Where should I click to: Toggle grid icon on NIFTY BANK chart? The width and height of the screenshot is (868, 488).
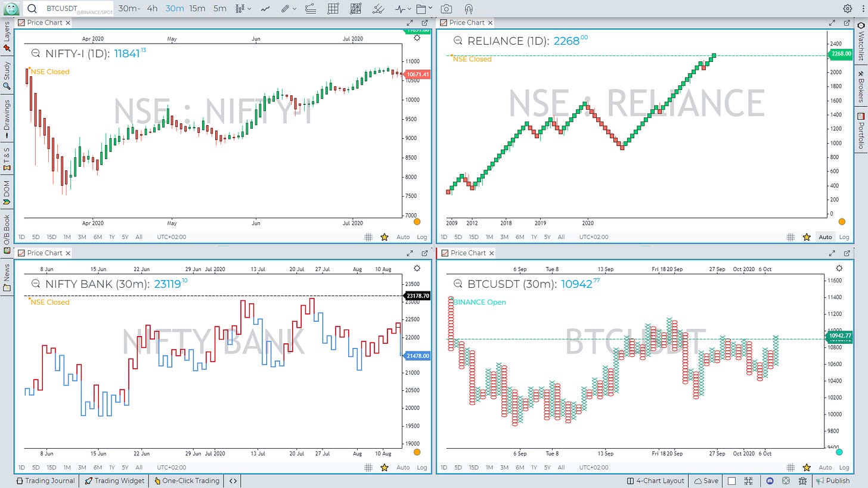[368, 468]
